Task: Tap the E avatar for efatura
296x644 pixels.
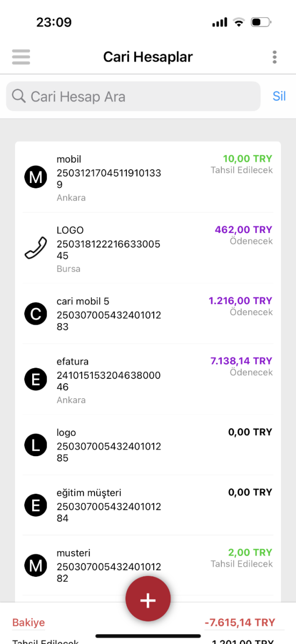Action: click(36, 379)
